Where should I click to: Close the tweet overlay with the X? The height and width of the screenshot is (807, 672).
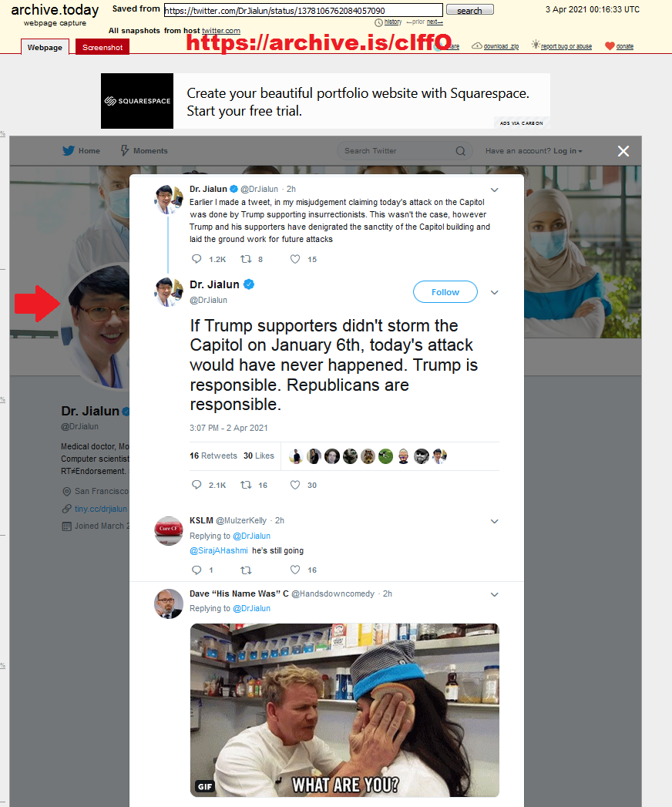coord(623,151)
